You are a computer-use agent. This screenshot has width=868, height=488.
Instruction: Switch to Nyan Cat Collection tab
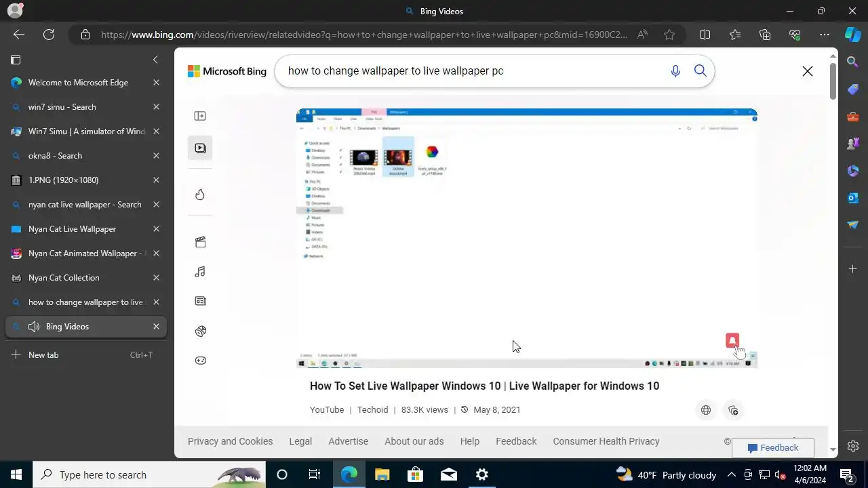coord(64,278)
